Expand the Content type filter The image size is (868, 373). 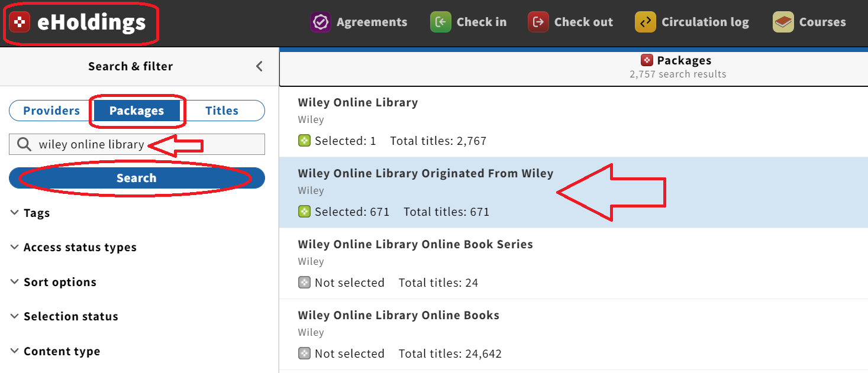pyautogui.click(x=55, y=351)
